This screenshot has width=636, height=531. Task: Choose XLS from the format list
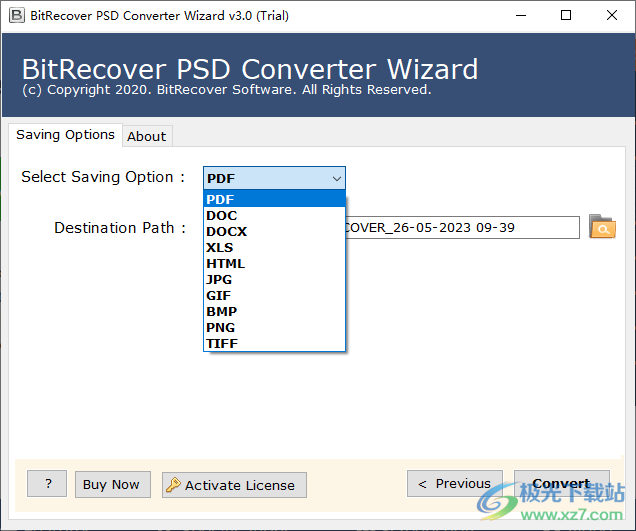(274, 247)
